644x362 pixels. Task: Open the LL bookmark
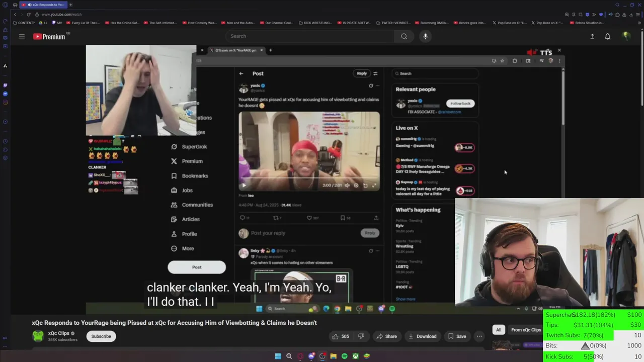(x=44, y=23)
